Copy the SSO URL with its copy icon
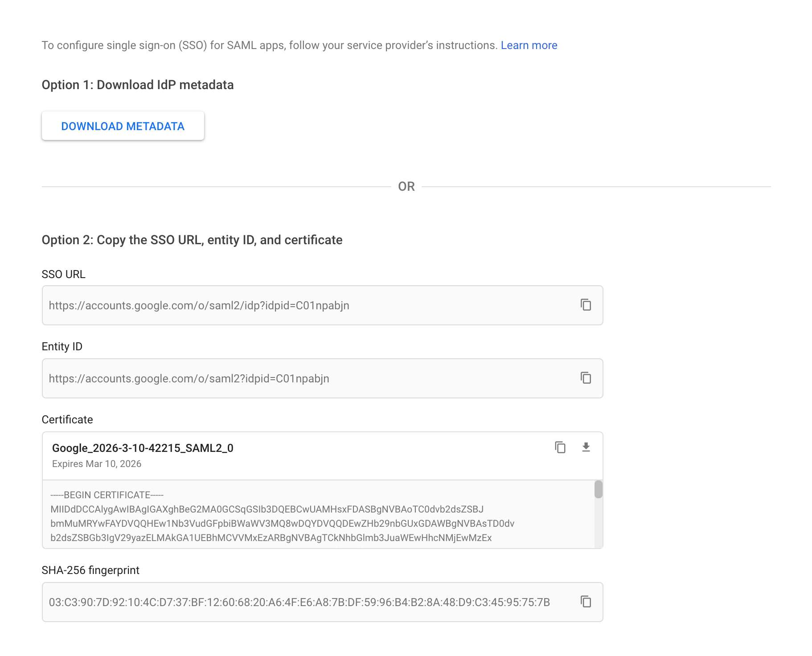This screenshot has height=656, width=812. pyautogui.click(x=586, y=305)
